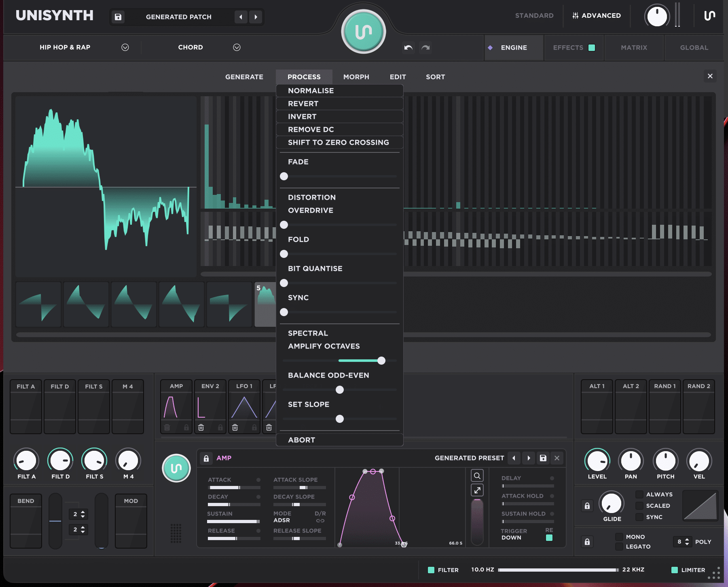The height and width of the screenshot is (587, 728).
Task: Click the AMPLIFY OCTAVES slider handle
Action: [381, 361]
